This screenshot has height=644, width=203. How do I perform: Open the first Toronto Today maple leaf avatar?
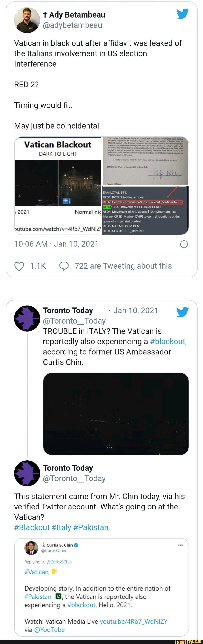[x=27, y=318]
